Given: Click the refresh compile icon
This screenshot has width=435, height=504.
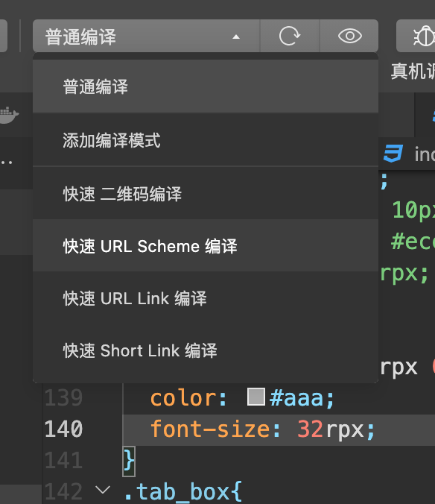Looking at the screenshot, I should tap(290, 36).
